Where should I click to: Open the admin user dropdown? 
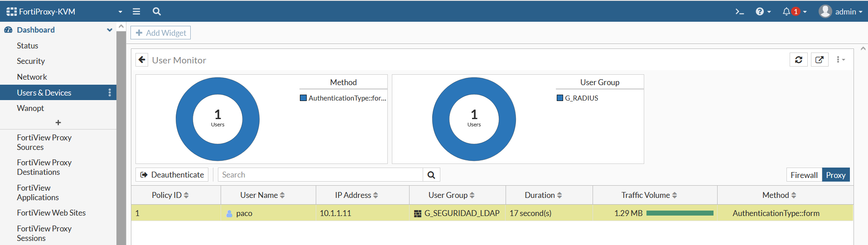point(840,12)
